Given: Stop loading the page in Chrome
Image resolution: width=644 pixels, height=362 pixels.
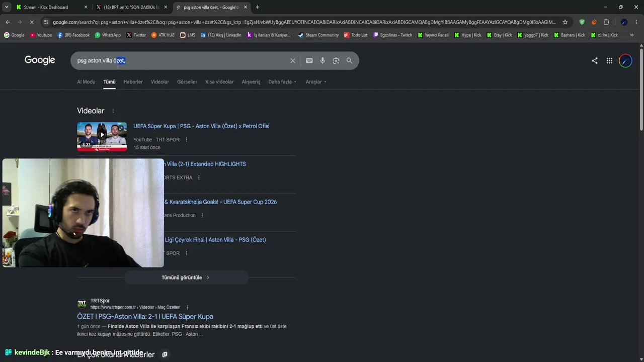Looking at the screenshot, I should (x=31, y=22).
